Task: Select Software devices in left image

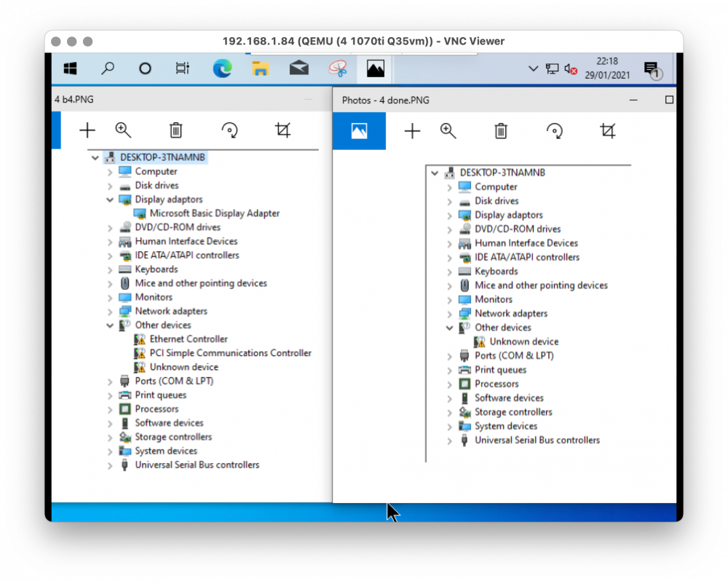Action: 169,423
